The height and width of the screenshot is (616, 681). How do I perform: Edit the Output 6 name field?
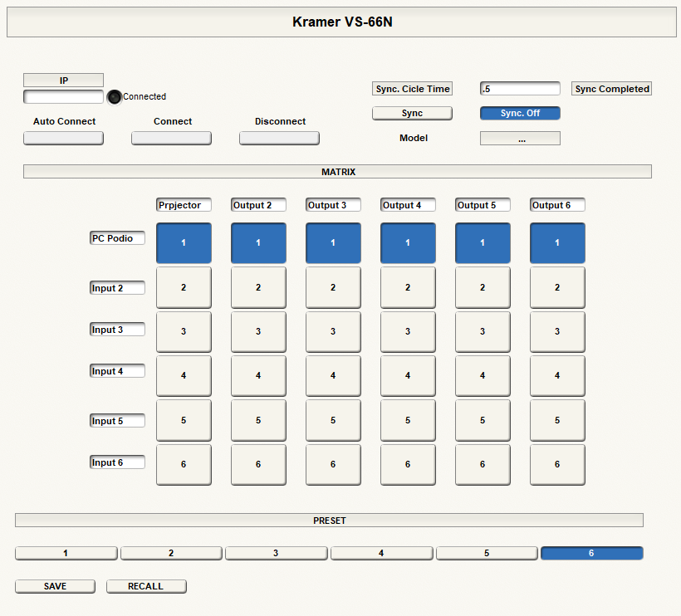coord(557,205)
